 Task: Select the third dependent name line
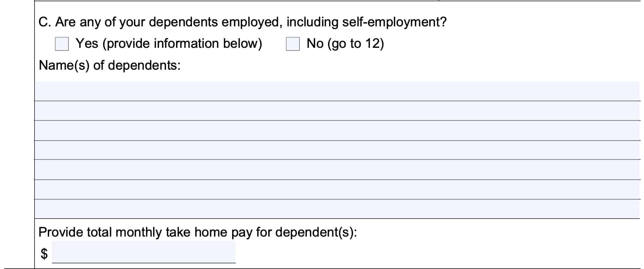tap(337, 130)
